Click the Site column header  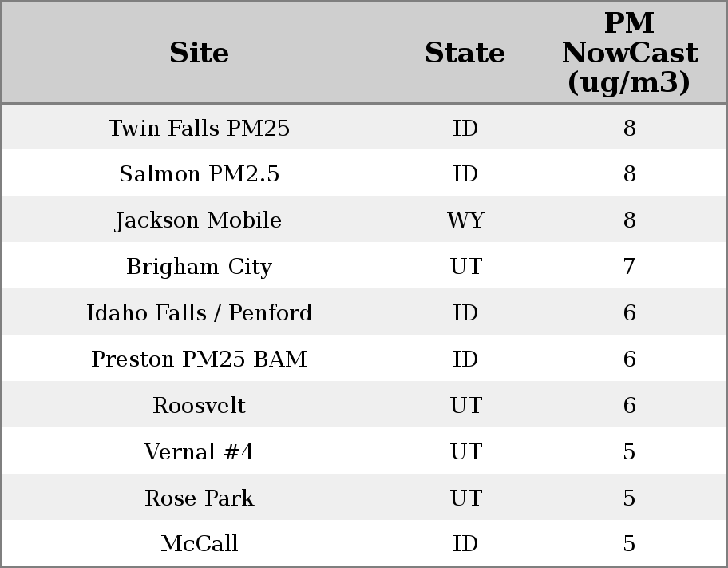[x=199, y=54]
